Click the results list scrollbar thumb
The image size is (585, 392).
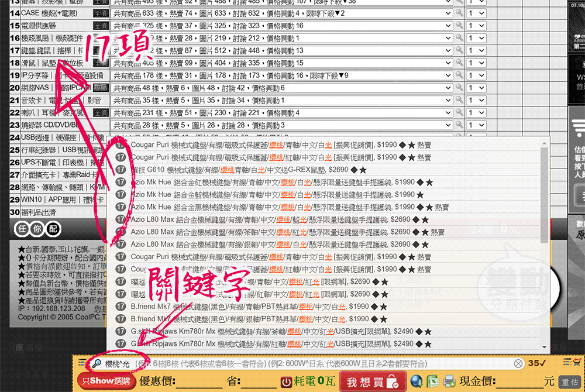click(x=544, y=194)
